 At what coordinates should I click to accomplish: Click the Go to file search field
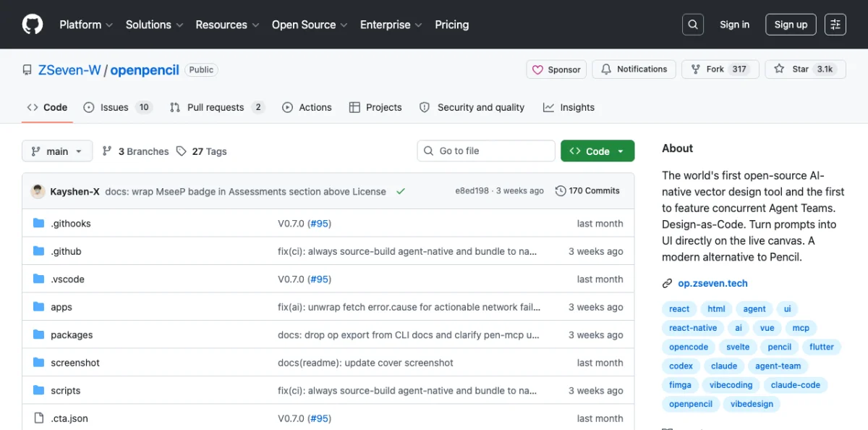[x=486, y=151]
